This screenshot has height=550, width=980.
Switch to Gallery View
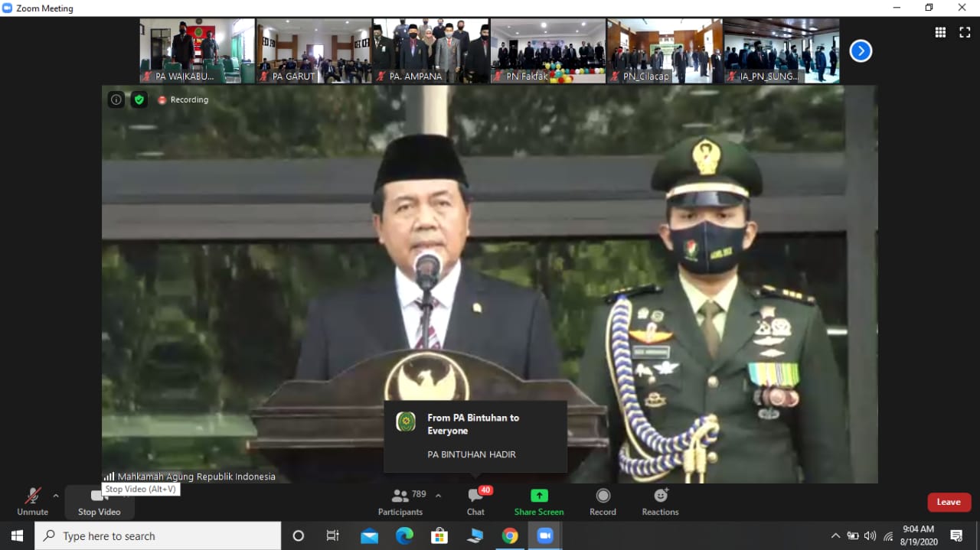pyautogui.click(x=940, y=32)
